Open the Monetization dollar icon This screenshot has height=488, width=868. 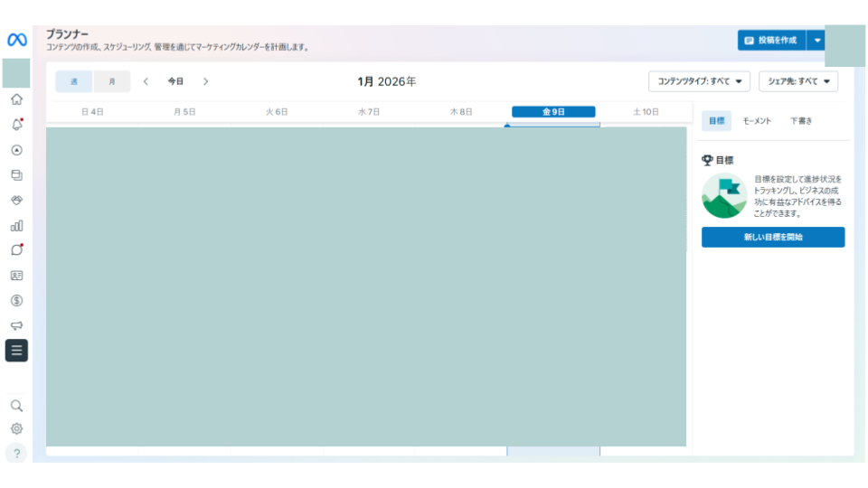(16, 300)
